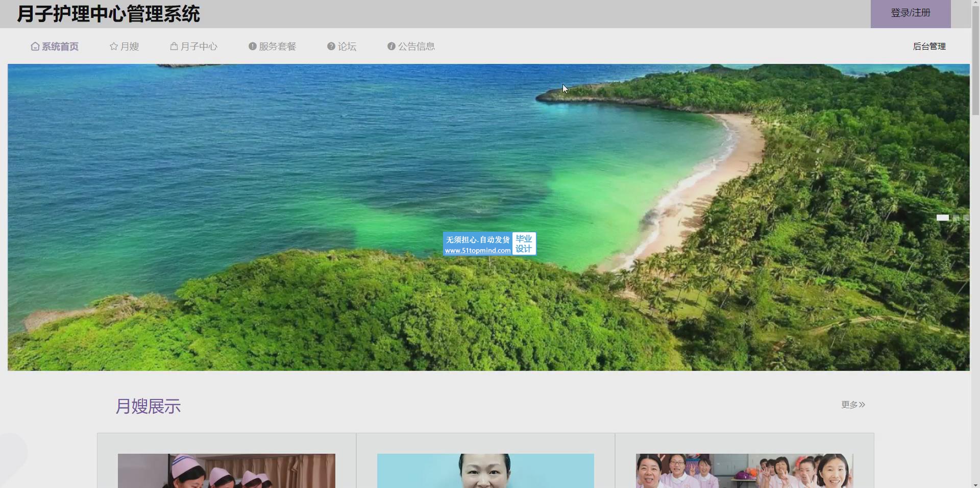Click the exclamation icon beside 服务套餐

coord(253,46)
